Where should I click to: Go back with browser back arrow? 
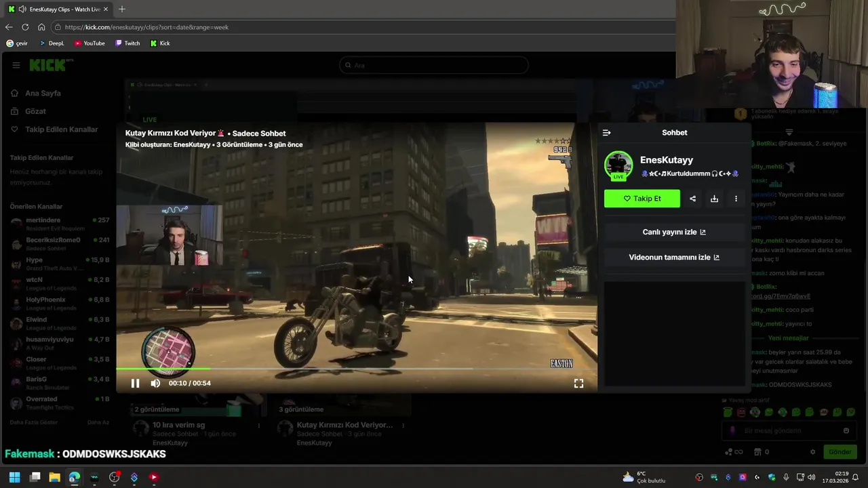[x=9, y=27]
